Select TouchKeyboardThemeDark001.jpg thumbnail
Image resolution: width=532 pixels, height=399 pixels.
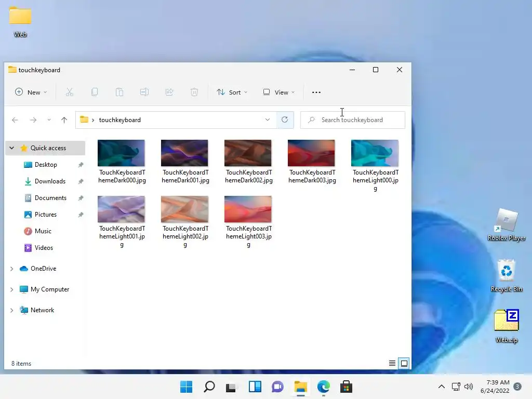pos(184,153)
